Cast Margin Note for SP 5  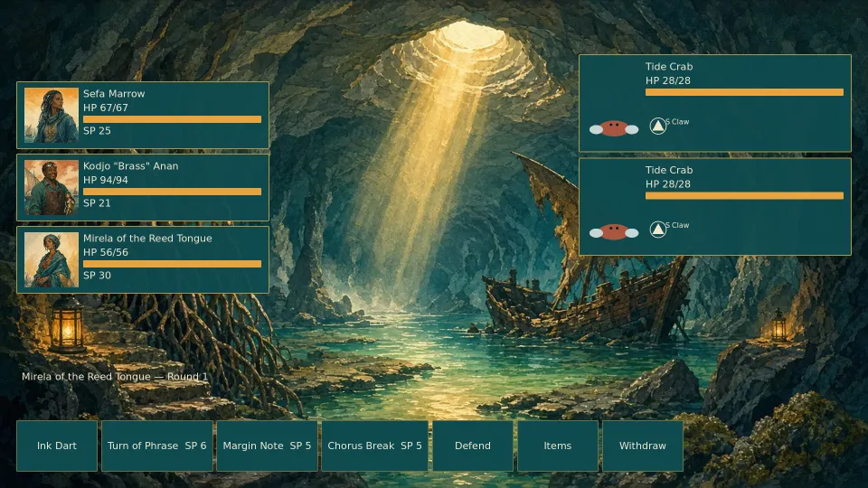tap(267, 446)
